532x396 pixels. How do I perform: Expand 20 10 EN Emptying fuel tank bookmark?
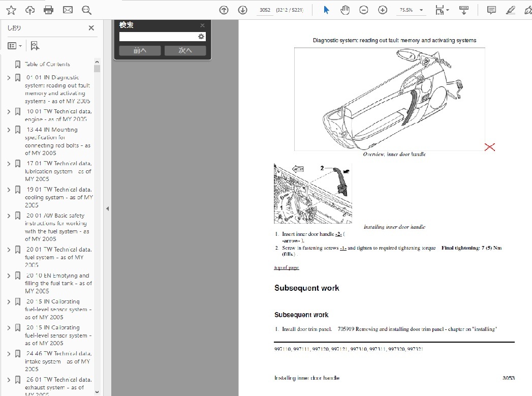[x=9, y=276]
